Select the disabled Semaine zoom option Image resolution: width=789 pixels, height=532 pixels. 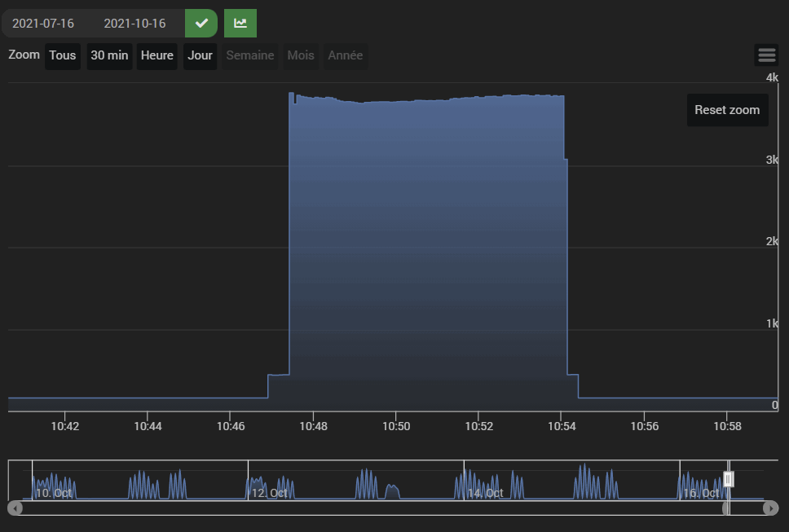pos(250,55)
